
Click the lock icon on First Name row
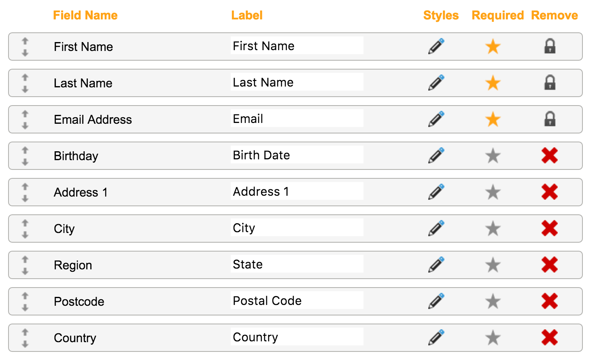pos(550,46)
